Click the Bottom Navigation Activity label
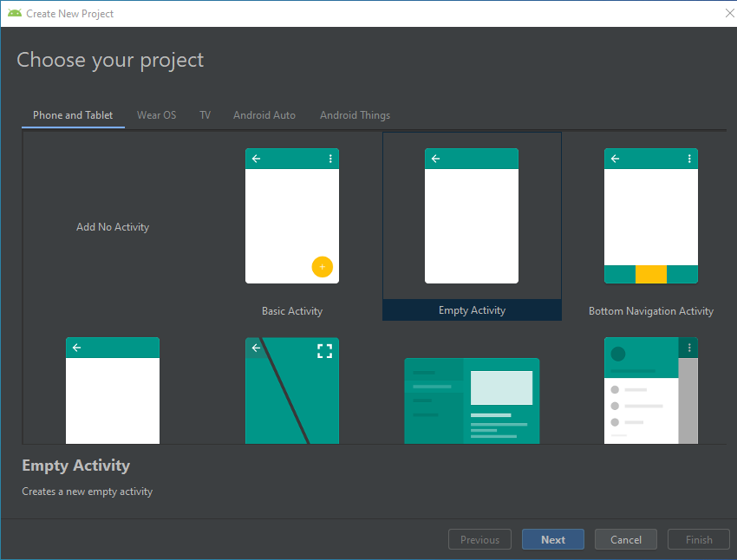 651,311
